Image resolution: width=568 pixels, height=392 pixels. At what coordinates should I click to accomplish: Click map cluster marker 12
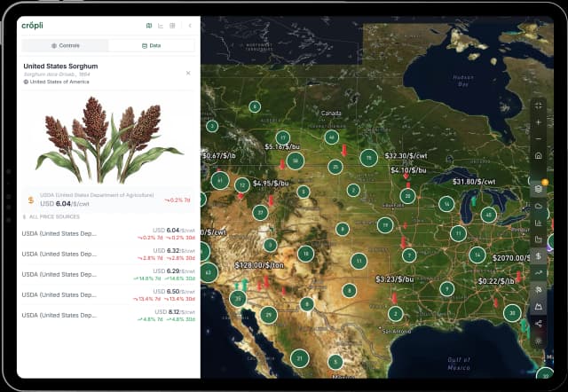(x=242, y=185)
